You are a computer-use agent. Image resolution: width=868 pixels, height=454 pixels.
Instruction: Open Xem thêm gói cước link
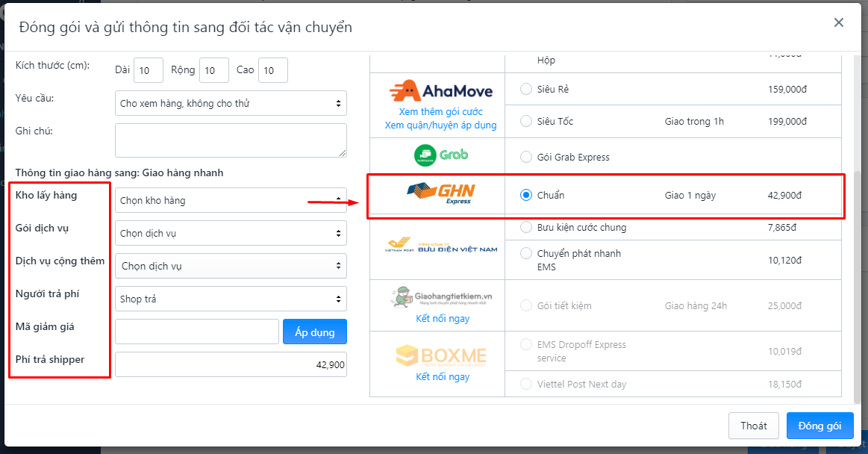pos(440,112)
